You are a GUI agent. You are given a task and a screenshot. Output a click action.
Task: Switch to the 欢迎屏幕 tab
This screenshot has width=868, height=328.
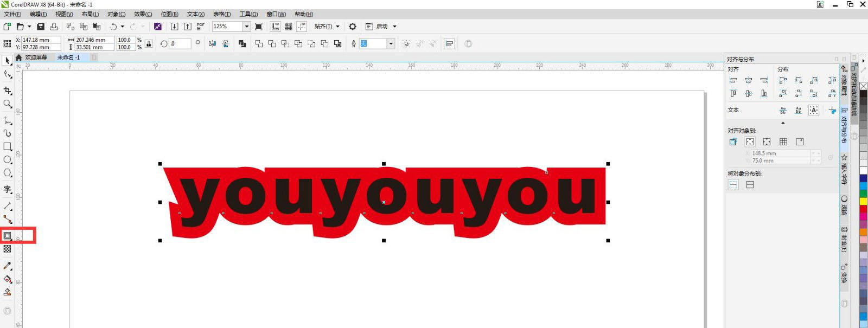[36, 57]
